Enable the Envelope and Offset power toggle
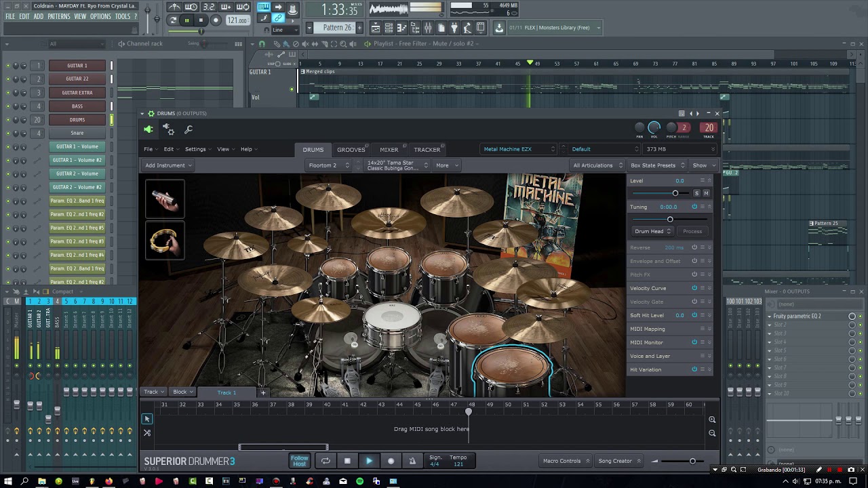The image size is (868, 488). click(694, 261)
